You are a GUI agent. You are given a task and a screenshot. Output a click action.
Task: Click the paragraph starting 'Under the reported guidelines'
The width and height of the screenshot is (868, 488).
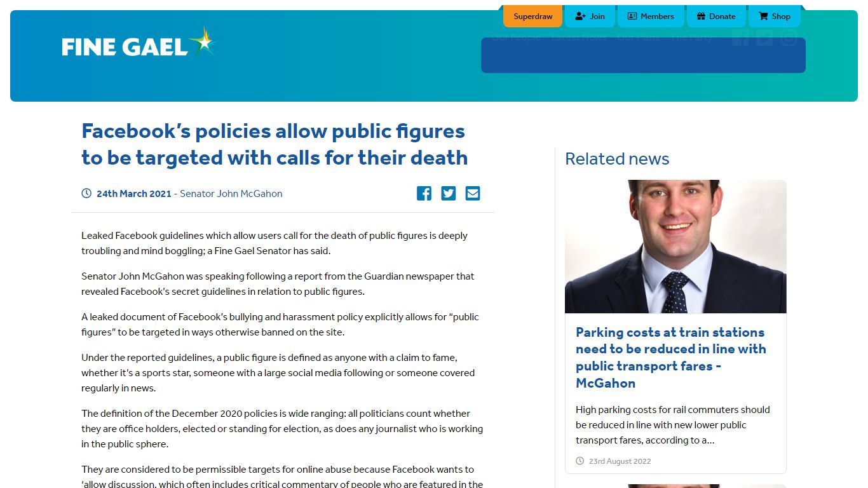point(278,373)
